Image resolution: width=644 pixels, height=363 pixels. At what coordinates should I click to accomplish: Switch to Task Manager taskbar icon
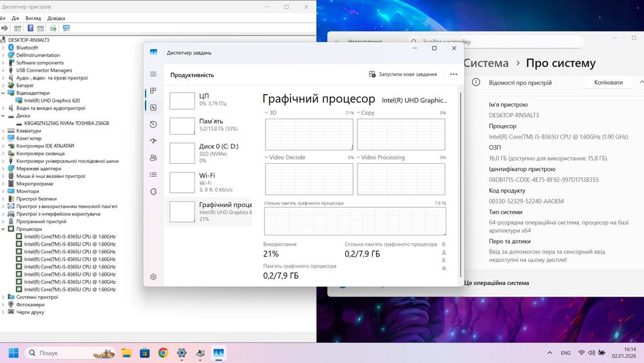(218, 353)
